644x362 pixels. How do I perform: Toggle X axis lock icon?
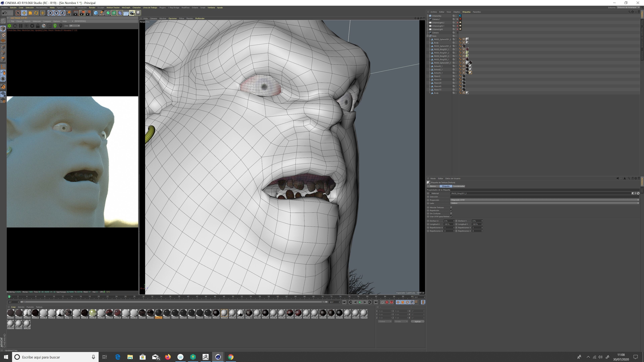click(50, 13)
